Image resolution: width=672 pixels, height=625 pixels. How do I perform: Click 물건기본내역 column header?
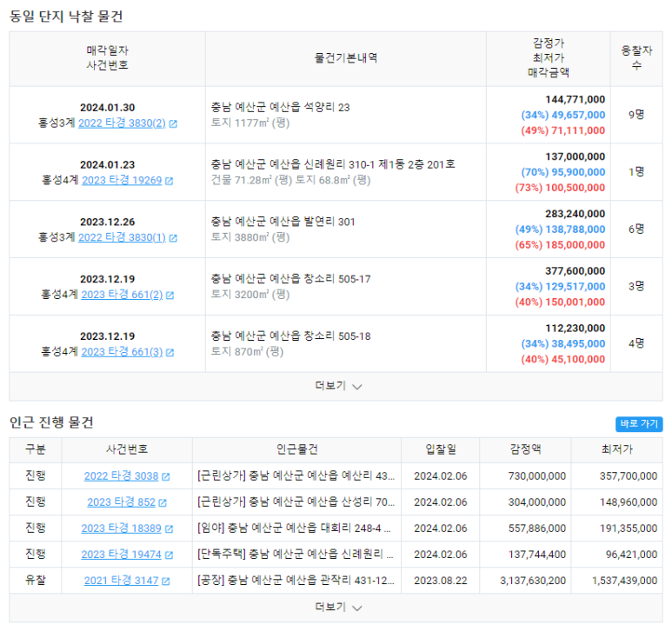(x=346, y=58)
